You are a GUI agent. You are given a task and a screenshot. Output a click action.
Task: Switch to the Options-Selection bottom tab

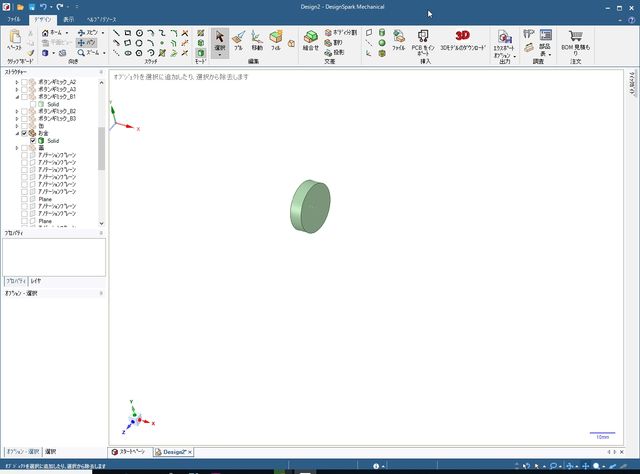click(x=23, y=452)
